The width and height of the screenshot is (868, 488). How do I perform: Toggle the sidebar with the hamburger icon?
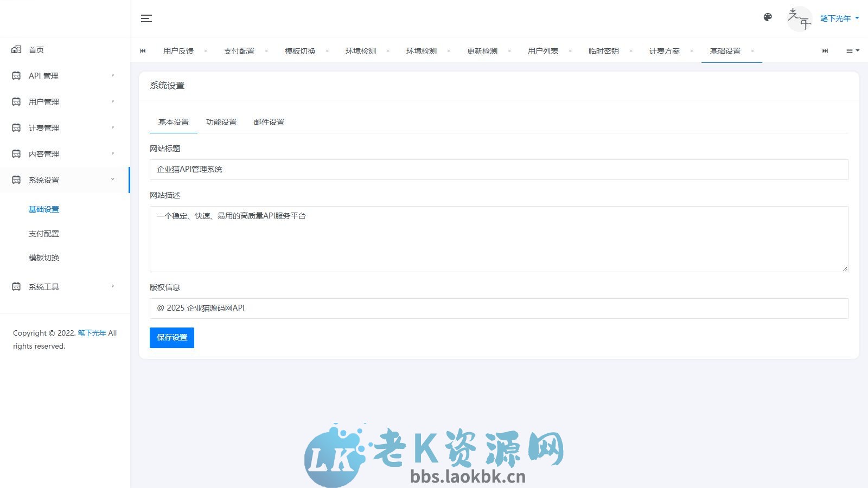(146, 18)
